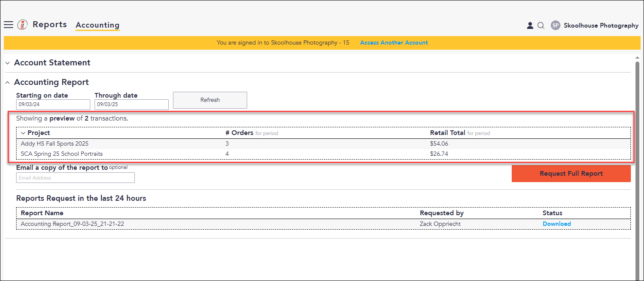Toggle the Project column sort chevron

(x=23, y=133)
